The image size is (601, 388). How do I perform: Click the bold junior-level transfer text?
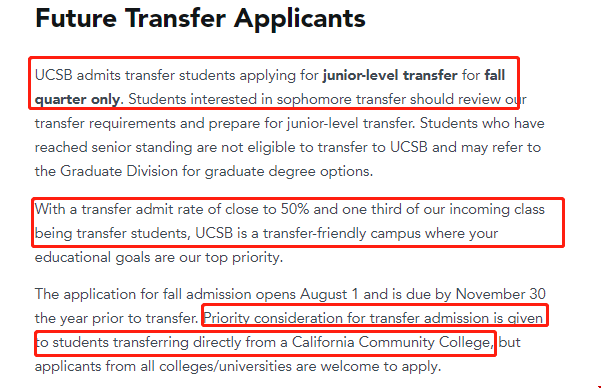390,75
